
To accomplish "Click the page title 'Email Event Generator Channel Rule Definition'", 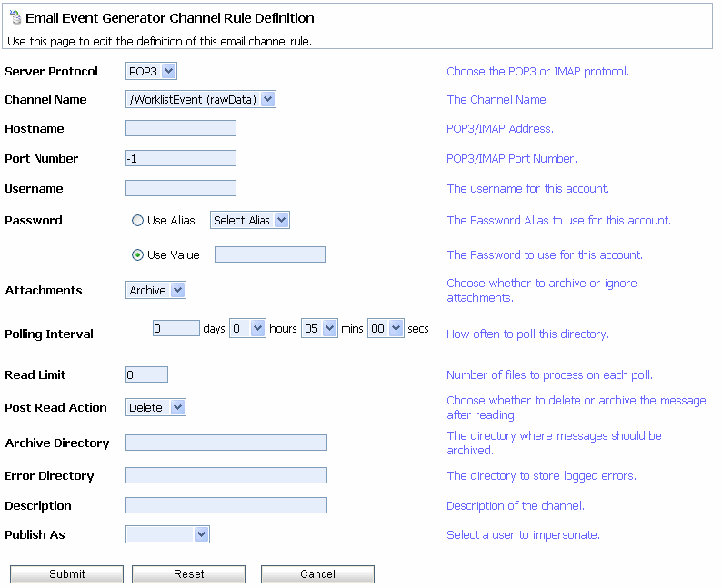I will 170,18.
